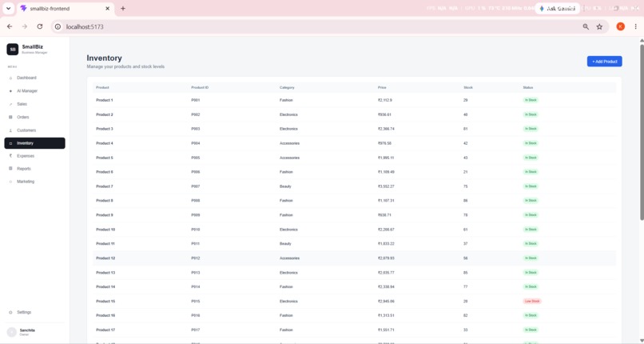Click Product 1's In Stock badge
The height and width of the screenshot is (344, 644).
[531, 100]
